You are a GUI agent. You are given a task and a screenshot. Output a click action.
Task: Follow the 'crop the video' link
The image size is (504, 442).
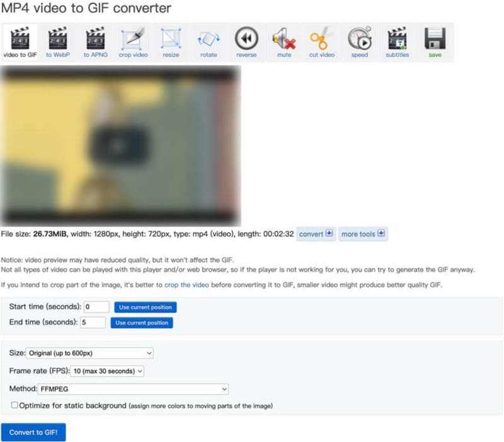click(x=186, y=285)
